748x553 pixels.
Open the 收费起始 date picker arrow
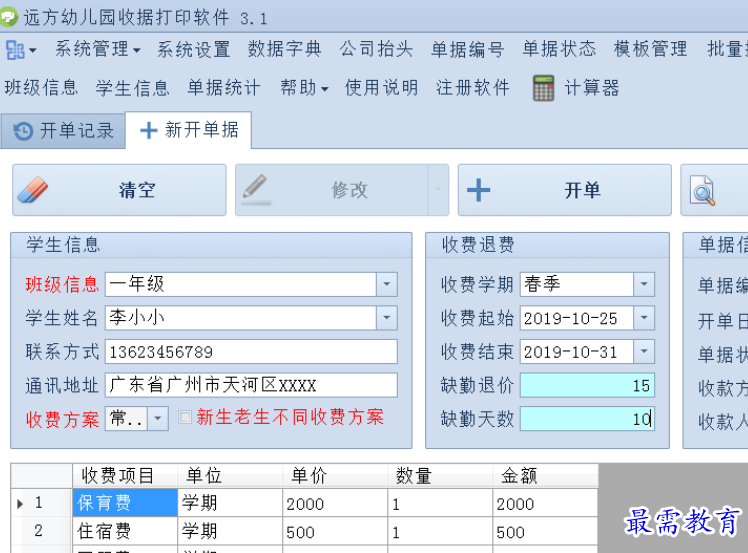click(644, 318)
